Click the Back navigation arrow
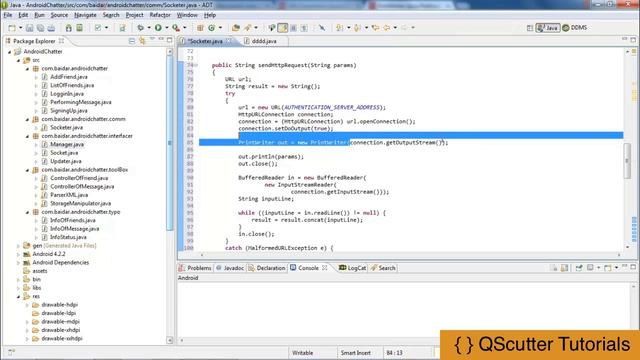Viewport: 640px width, 360px height. click(387, 28)
